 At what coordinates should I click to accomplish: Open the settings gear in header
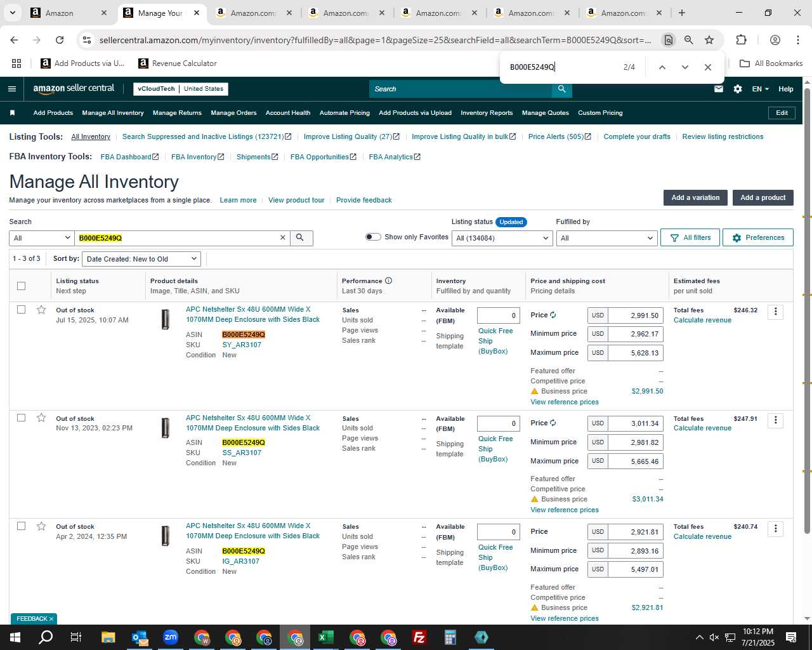point(737,89)
